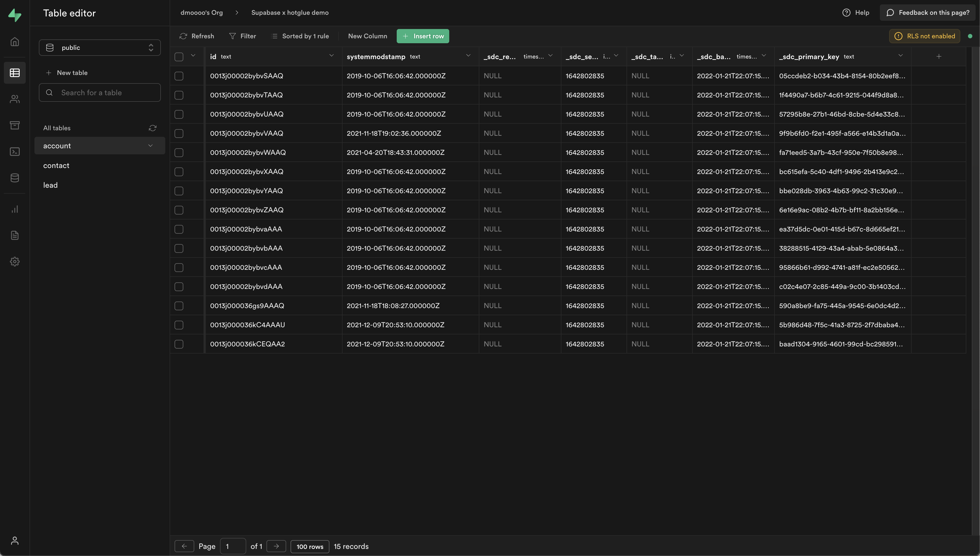Refresh the table data
The width and height of the screenshot is (980, 556).
(x=197, y=36)
